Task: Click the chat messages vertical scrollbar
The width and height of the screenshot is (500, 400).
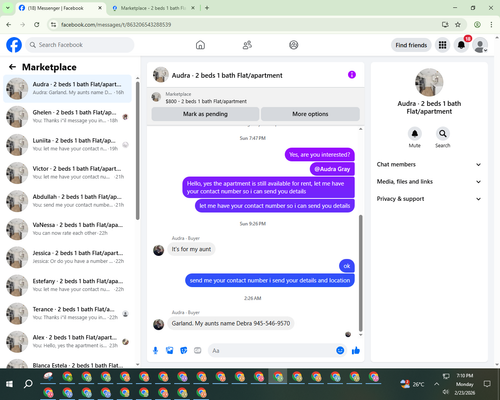Action: [360, 273]
